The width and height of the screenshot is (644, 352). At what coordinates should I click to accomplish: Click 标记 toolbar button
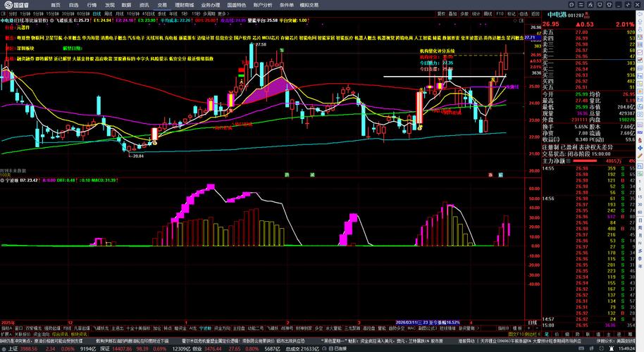coord(512,13)
